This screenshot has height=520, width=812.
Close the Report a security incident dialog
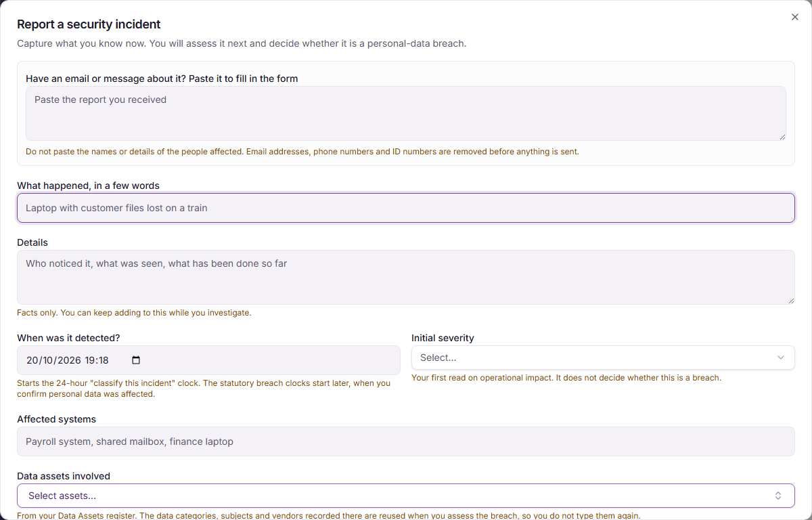(795, 17)
